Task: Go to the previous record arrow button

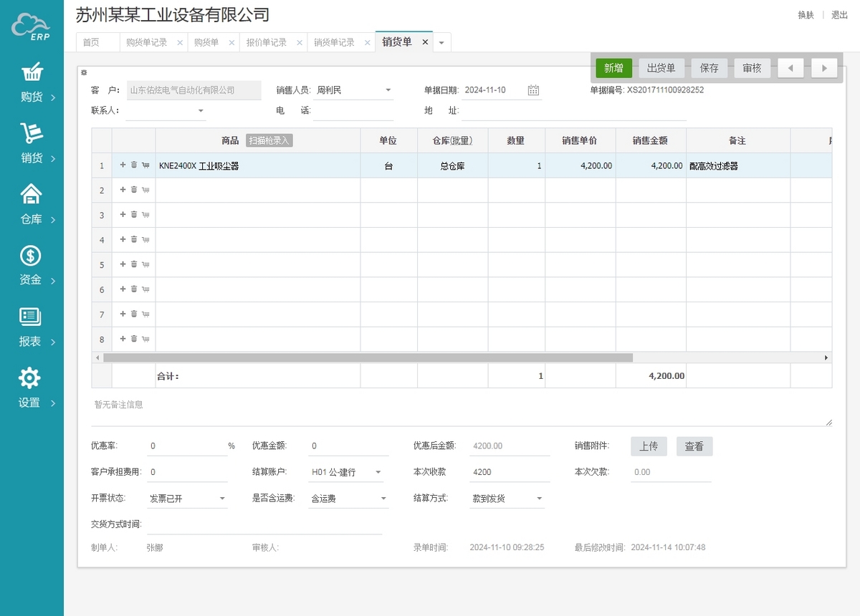Action: coord(790,68)
